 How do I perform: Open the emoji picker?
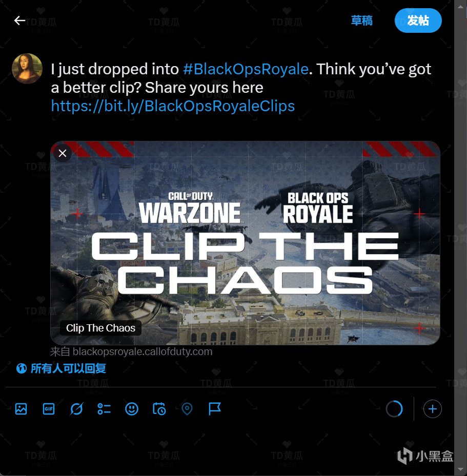pos(131,409)
